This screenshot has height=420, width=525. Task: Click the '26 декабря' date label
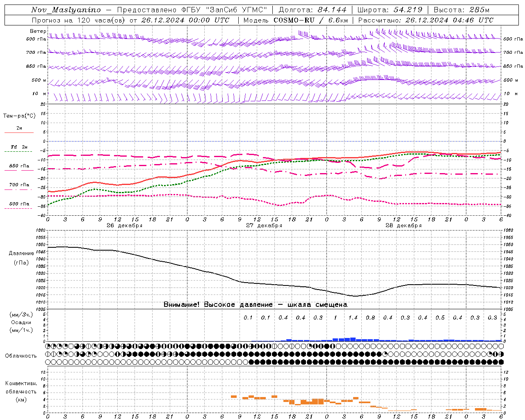(125, 226)
